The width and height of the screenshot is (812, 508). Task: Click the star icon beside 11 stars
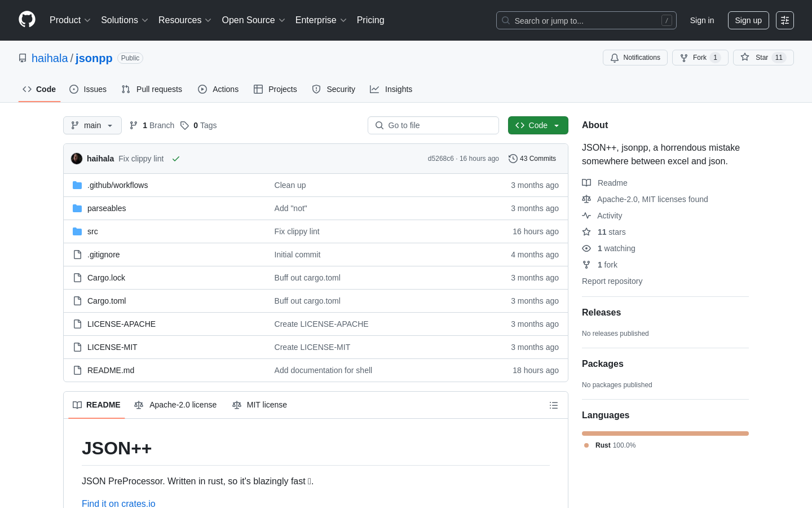[586, 232]
